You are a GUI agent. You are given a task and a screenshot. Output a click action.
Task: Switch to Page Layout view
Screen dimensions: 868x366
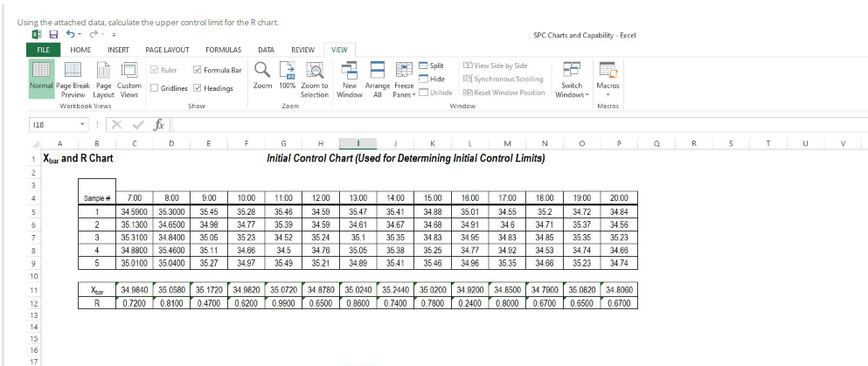[103, 79]
